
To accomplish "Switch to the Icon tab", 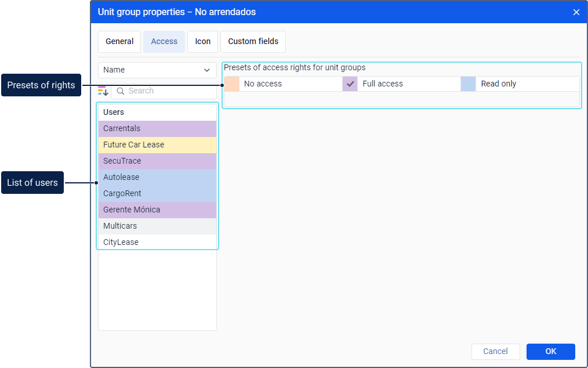I will [x=203, y=42].
